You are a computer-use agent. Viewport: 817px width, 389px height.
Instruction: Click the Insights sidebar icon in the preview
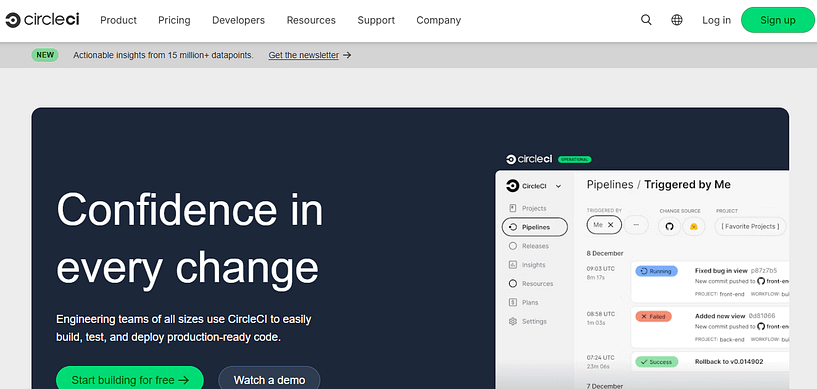[x=513, y=265]
